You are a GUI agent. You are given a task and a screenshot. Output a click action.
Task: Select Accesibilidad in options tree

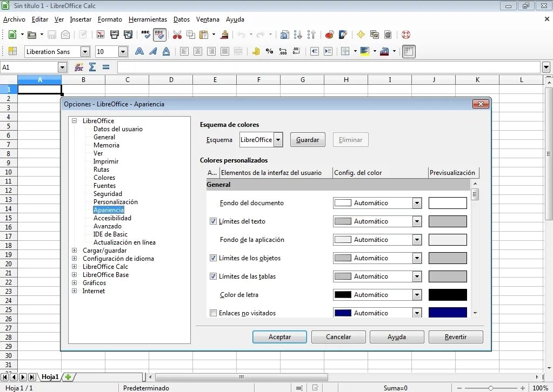pyautogui.click(x=112, y=218)
